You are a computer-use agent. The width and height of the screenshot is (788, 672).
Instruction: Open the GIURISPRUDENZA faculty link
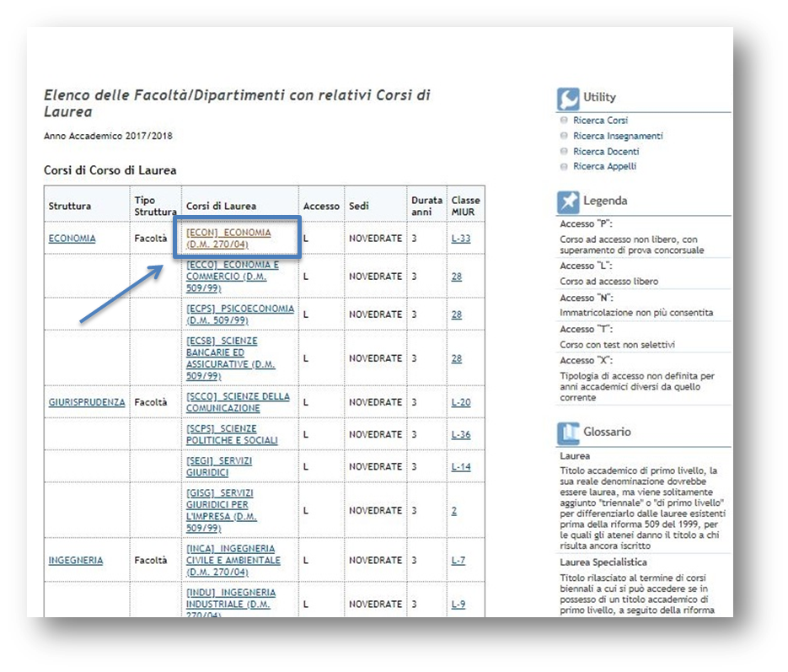(87, 402)
